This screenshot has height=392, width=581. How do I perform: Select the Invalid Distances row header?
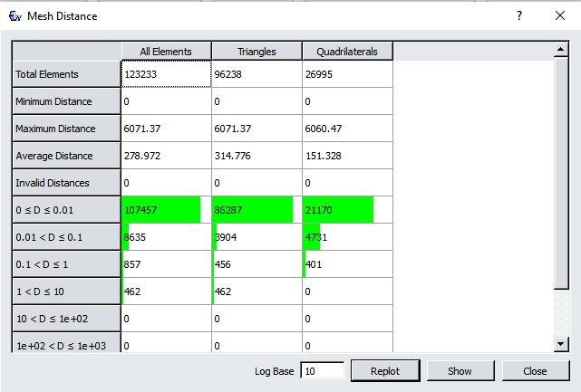coord(66,183)
